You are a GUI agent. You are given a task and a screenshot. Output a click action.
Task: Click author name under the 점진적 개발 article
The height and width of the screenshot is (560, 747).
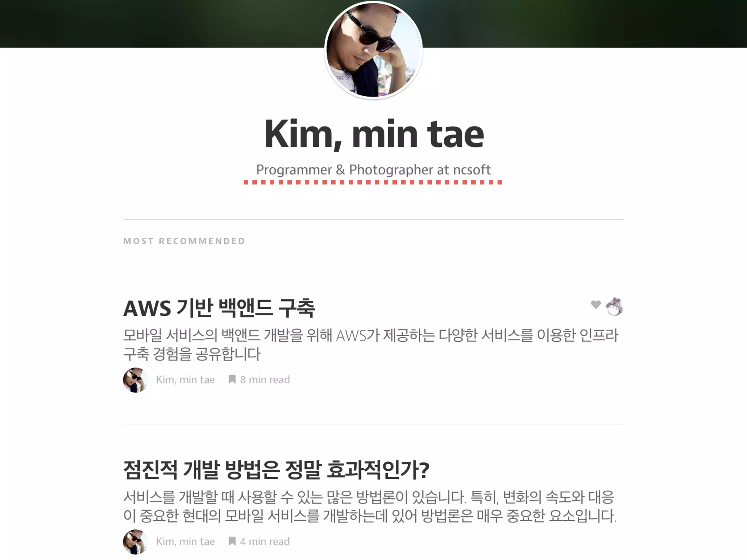click(x=185, y=542)
